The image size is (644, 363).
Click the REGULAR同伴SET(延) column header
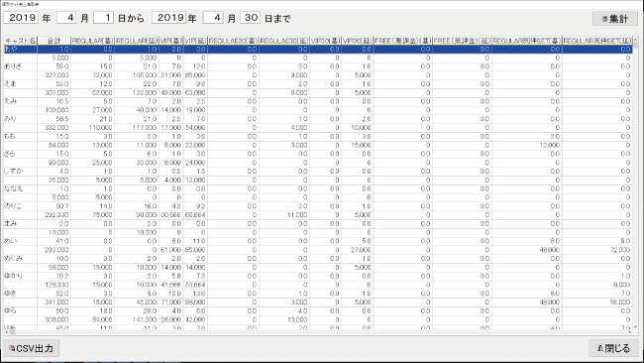click(x=597, y=41)
